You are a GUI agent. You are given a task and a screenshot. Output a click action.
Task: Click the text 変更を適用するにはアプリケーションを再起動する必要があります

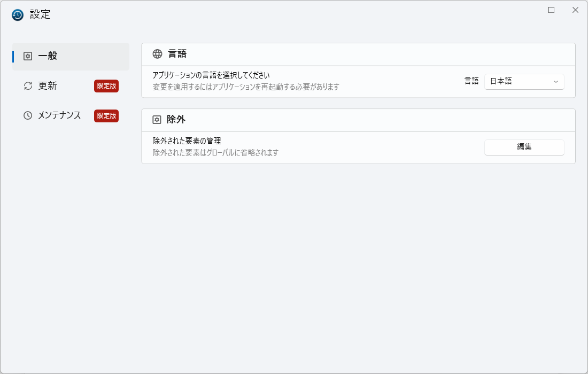pyautogui.click(x=246, y=87)
